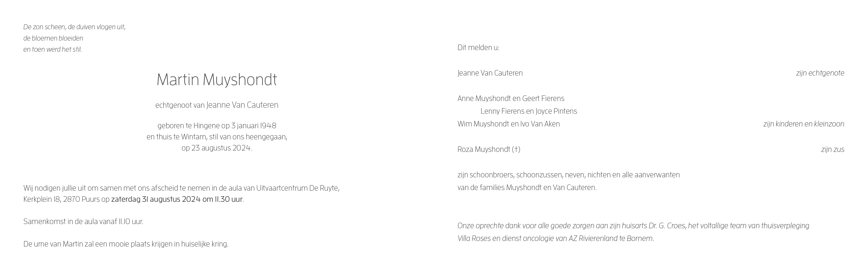868x270 pixels.
Task: Click the 'Dit melden u:' text
Action: pyautogui.click(x=478, y=48)
